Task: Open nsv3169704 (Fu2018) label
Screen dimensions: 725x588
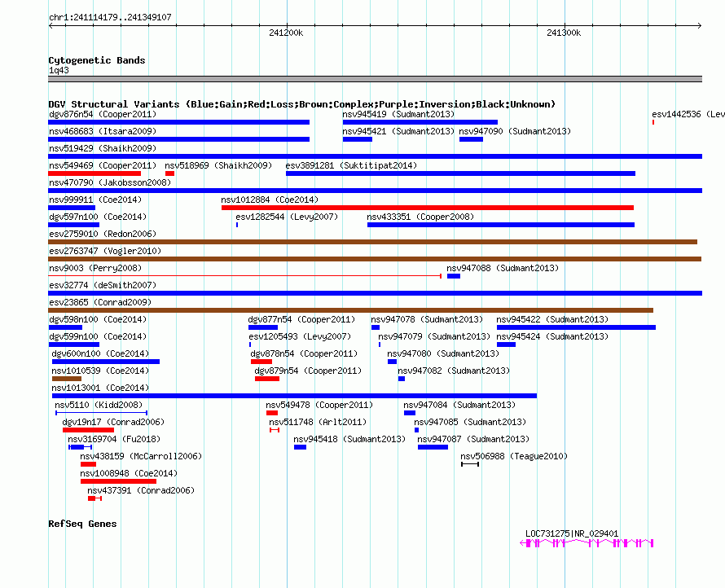Action: (x=114, y=439)
